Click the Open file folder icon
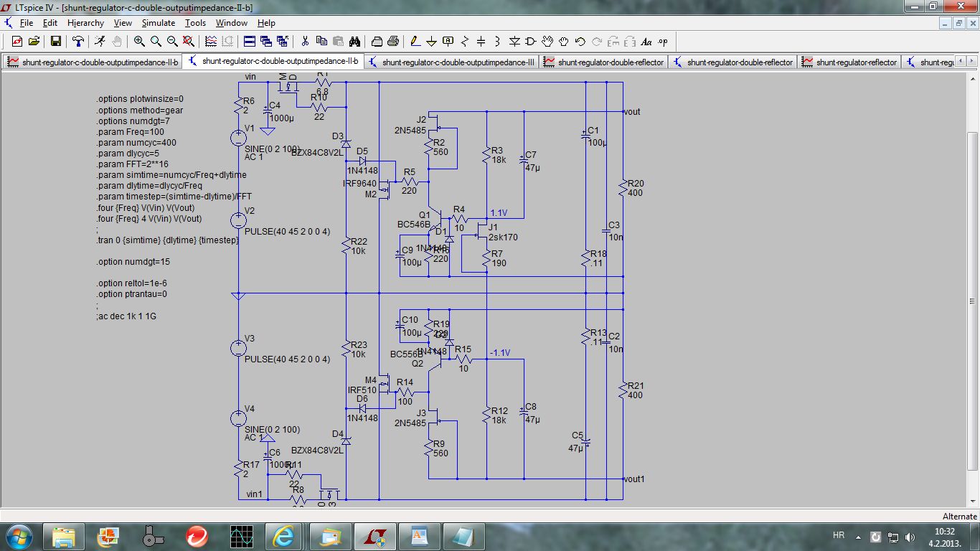 pyautogui.click(x=34, y=41)
